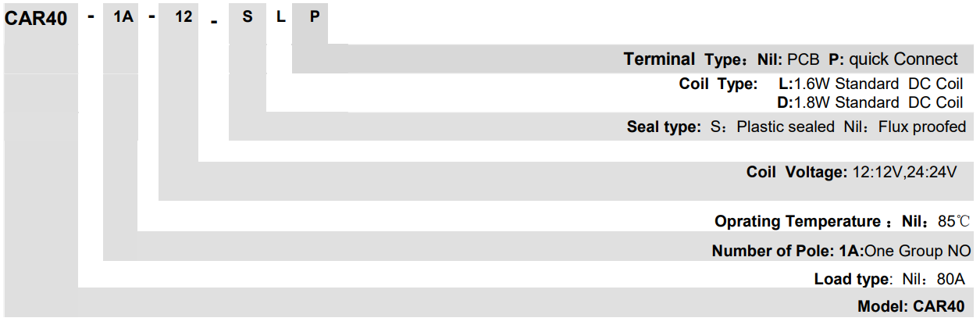This screenshot has width=980, height=325.
Task: Click the 'Number of Pole' label
Action: pyautogui.click(x=785, y=252)
